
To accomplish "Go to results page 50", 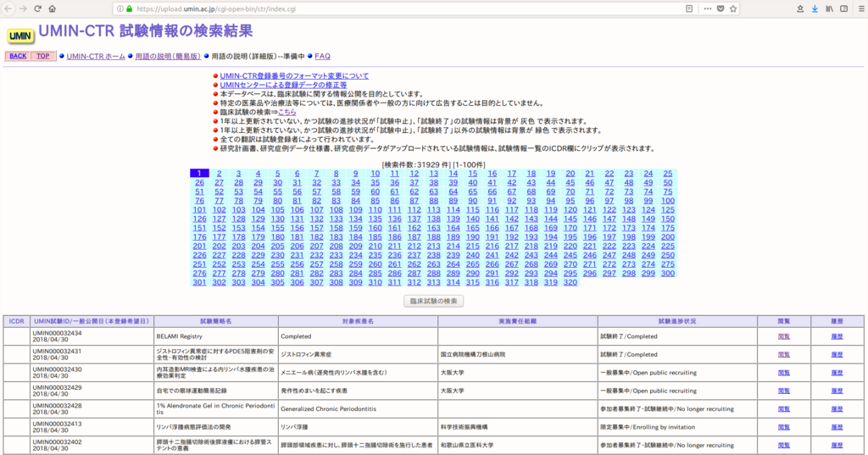I will [668, 183].
